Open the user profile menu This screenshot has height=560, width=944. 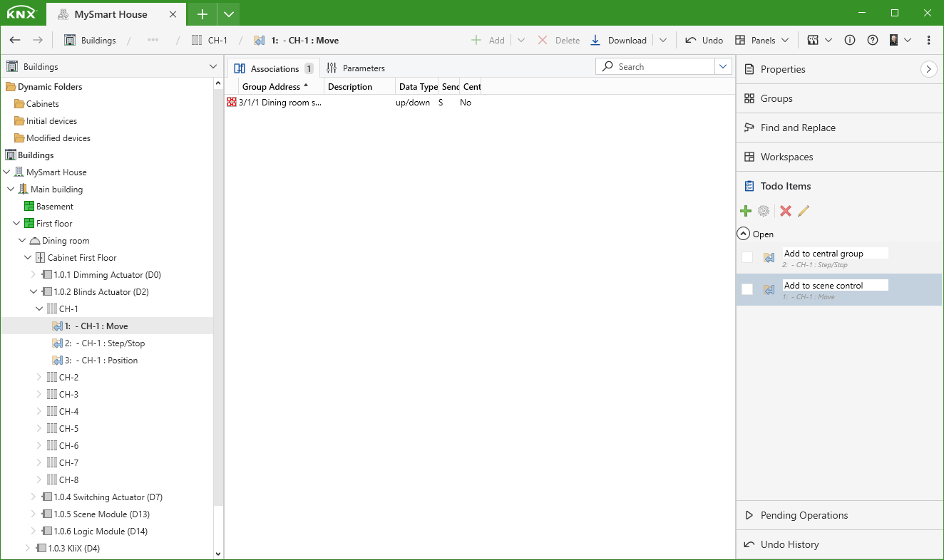coord(901,41)
